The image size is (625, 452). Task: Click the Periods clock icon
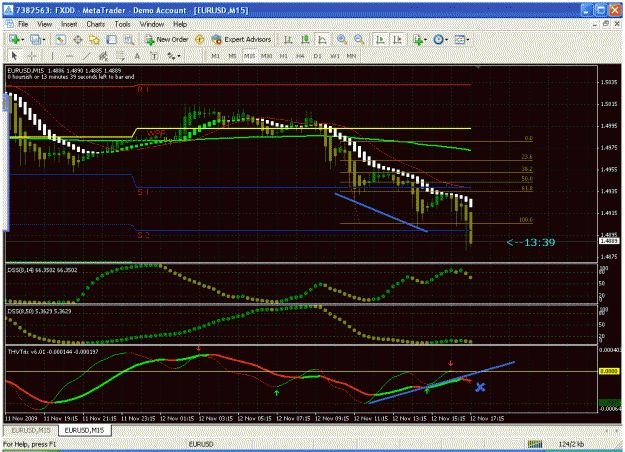click(x=438, y=39)
